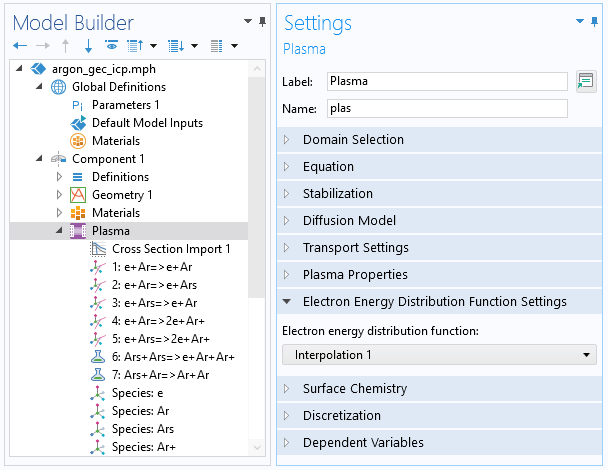The width and height of the screenshot is (608, 470).
Task: Select Default Model Inputs node
Action: [x=147, y=123]
